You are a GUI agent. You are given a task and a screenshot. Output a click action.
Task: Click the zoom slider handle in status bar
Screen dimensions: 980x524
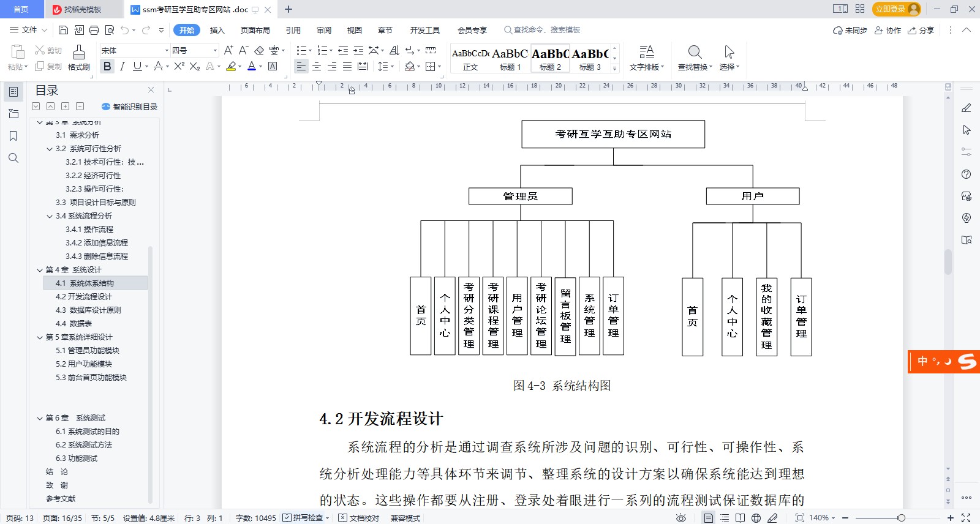[901, 518]
